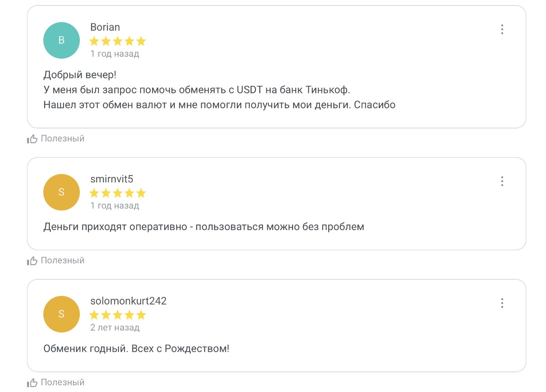Click the thumbs-up icon under Borian's review

pyautogui.click(x=32, y=139)
